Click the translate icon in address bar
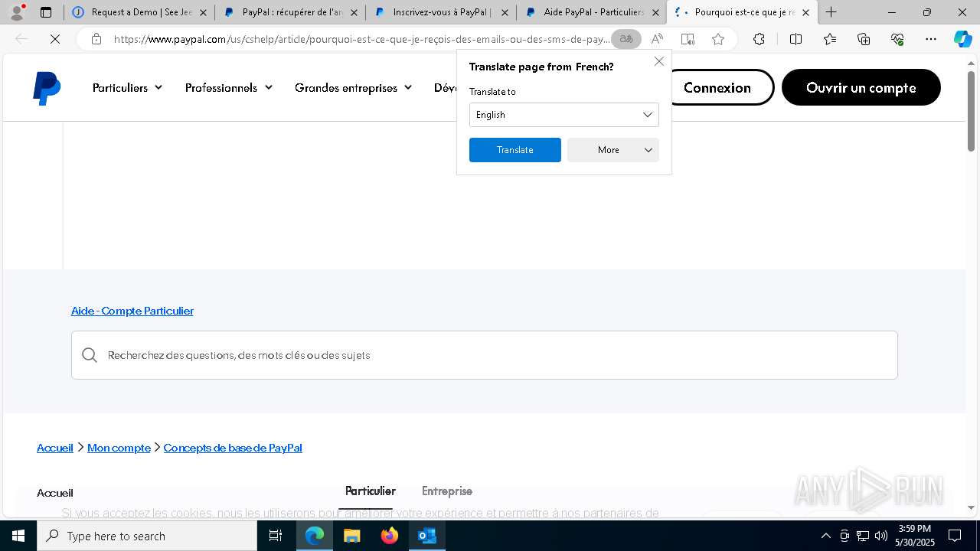980x551 pixels. (x=626, y=39)
